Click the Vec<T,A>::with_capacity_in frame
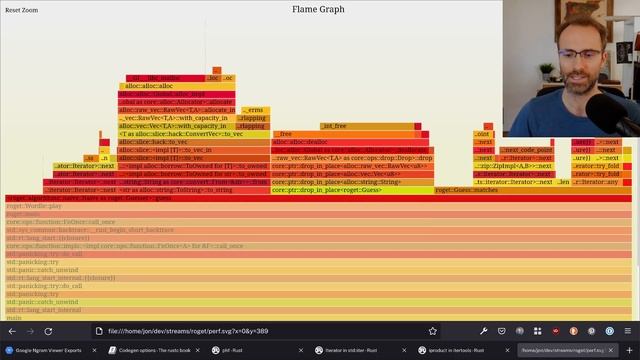640x360 pixels. [177, 126]
